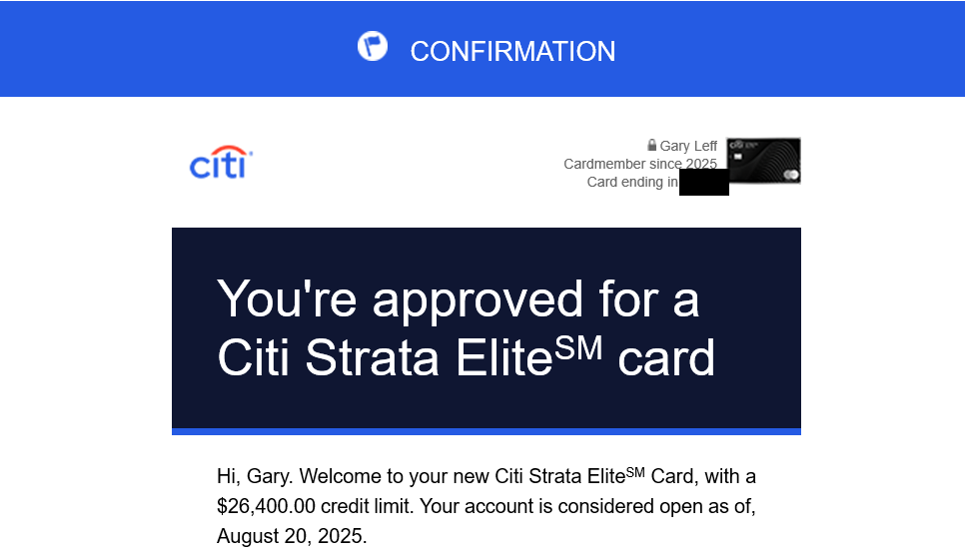Viewport: 965px width, 560px height.
Task: Click the chip on the card image
Action: point(738,157)
